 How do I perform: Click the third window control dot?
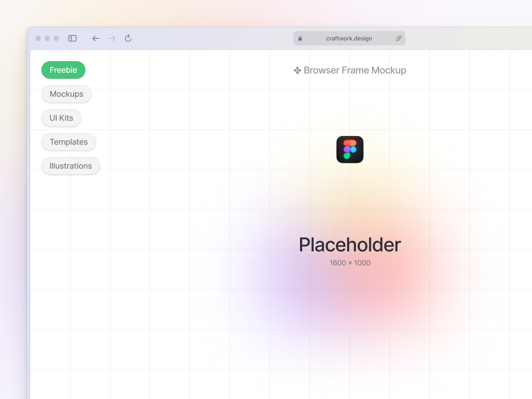pos(56,38)
